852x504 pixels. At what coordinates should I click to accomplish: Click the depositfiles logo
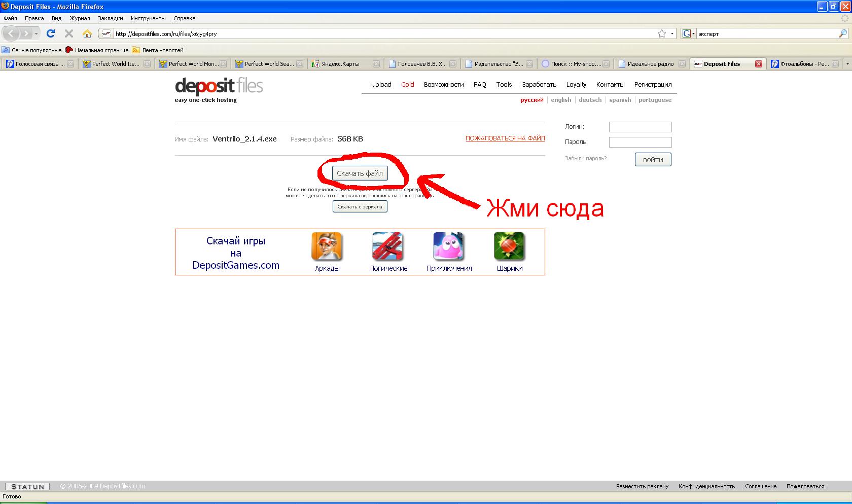coord(219,86)
